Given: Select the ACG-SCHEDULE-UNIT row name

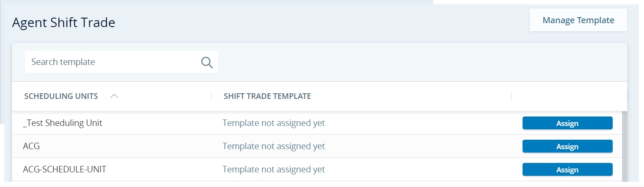Looking at the screenshot, I should (x=64, y=169).
